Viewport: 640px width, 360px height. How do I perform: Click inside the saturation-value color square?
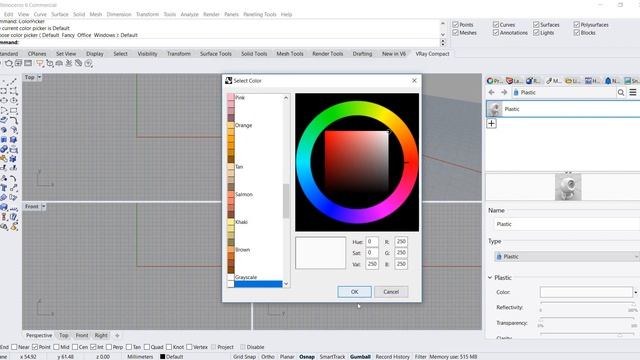(356, 162)
